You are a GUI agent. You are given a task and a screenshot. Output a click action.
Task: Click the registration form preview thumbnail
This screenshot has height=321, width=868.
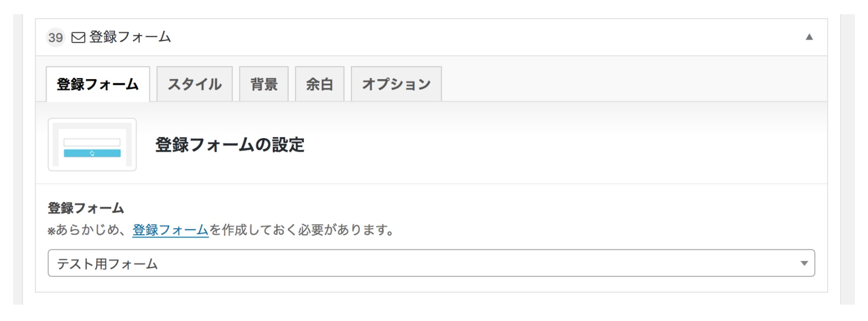pos(92,145)
